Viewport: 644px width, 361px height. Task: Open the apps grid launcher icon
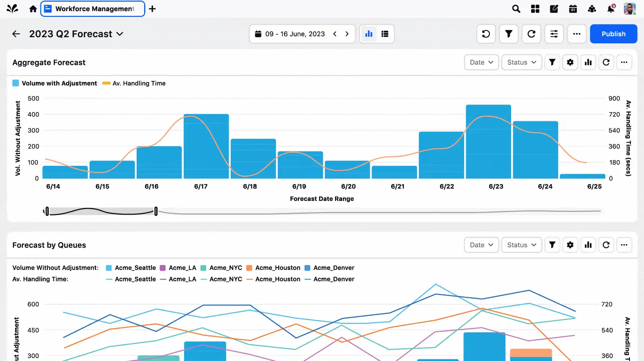[x=535, y=9]
